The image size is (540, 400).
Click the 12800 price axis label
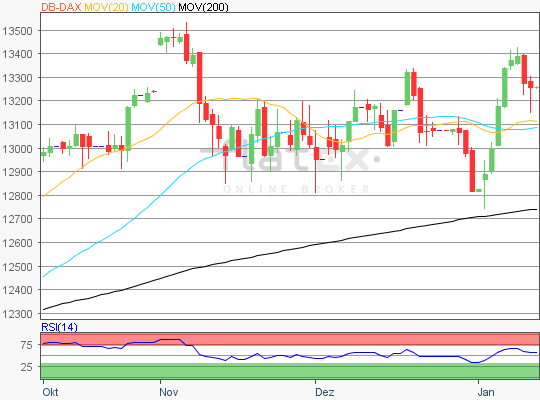click(18, 196)
